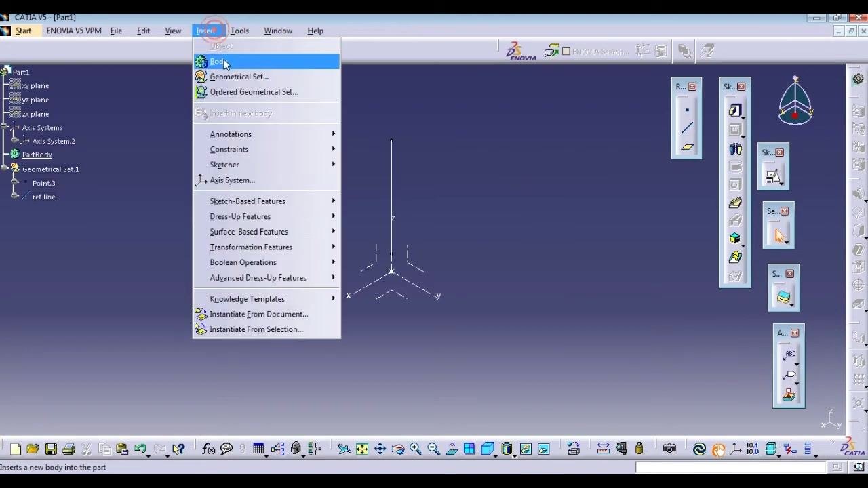Open the Window menu
This screenshot has height=488, width=868.
tap(278, 30)
